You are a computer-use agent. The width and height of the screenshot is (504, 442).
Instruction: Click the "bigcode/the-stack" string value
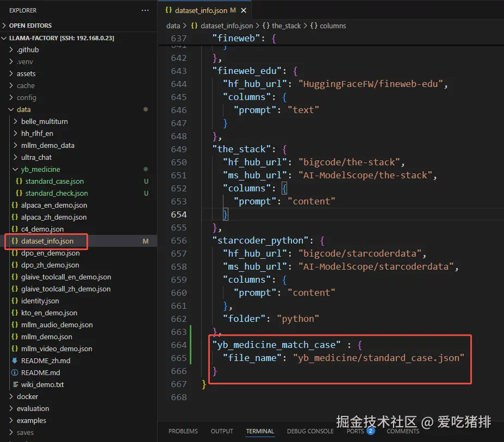coord(349,162)
